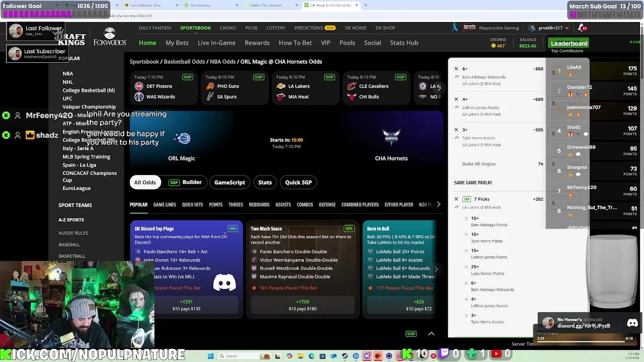Switch to Daily Fantasy product
The width and height of the screenshot is (644, 362).
[155, 28]
